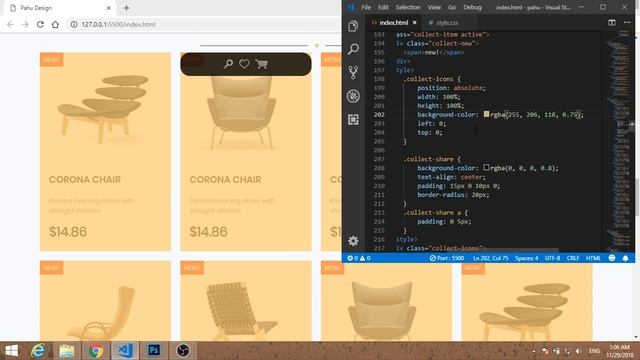The image size is (640, 360).
Task: Click the browser forward arrow
Action: point(25,24)
